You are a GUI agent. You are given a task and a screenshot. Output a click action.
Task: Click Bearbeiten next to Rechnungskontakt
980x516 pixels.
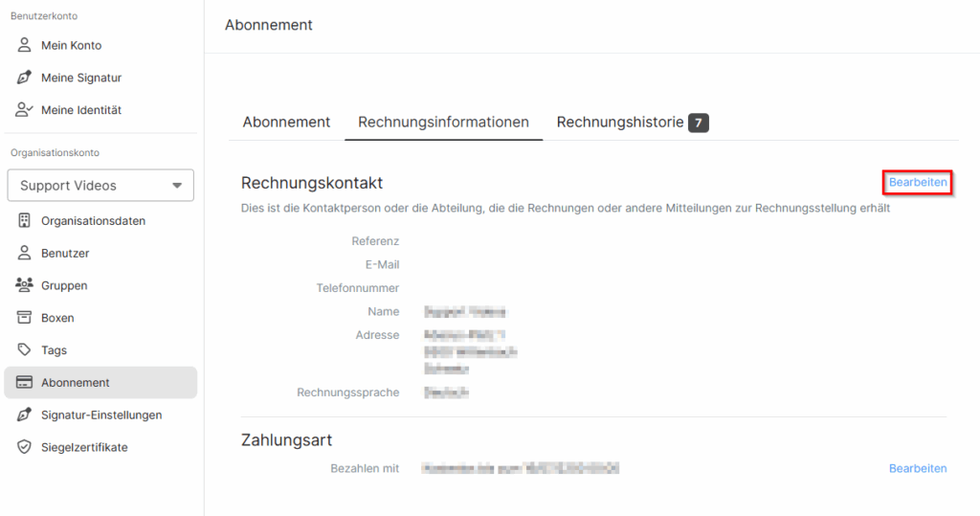(x=918, y=182)
